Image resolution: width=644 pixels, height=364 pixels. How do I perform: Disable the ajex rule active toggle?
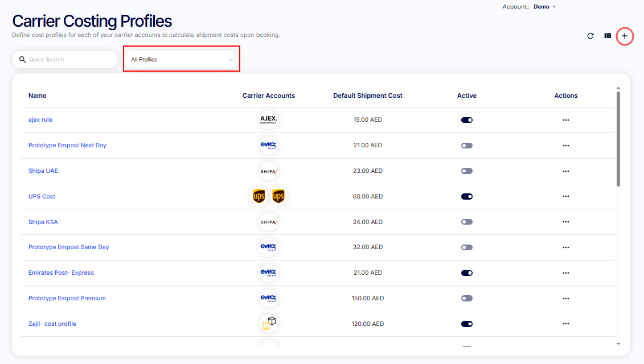click(x=467, y=120)
